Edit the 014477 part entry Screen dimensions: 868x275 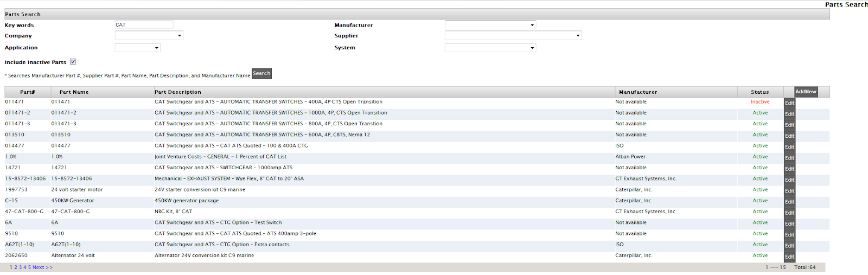(x=789, y=147)
